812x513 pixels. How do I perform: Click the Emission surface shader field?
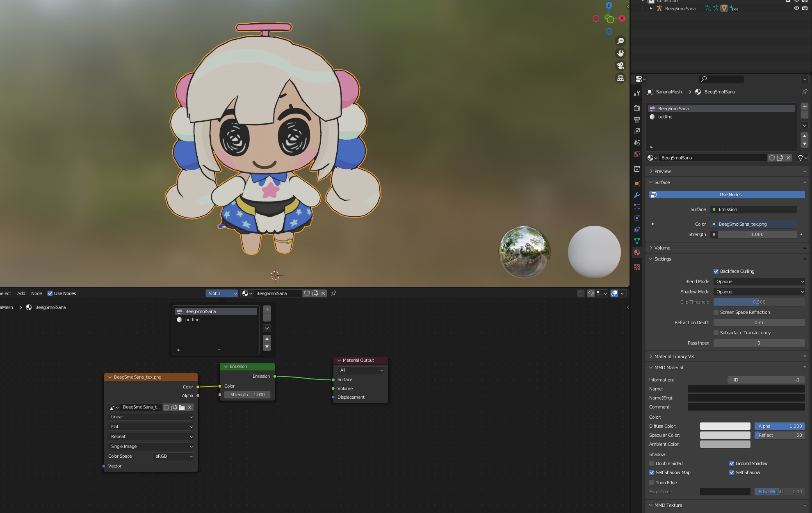(753, 209)
